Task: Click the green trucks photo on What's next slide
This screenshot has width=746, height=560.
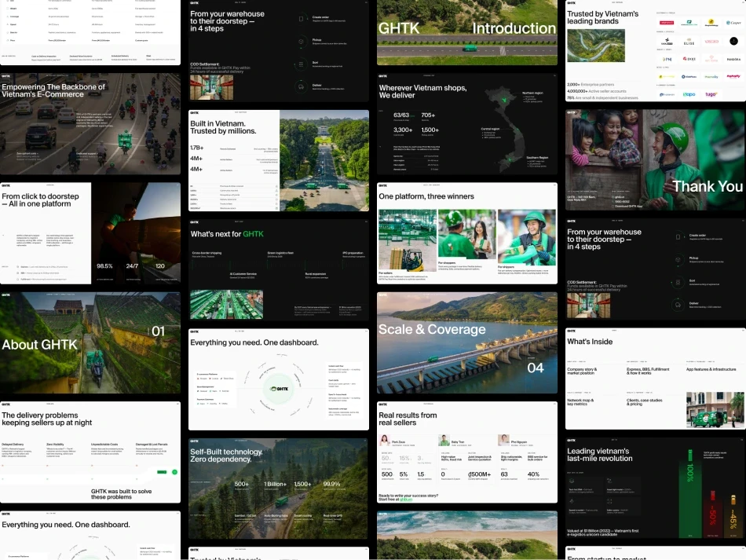Action: 226,305
